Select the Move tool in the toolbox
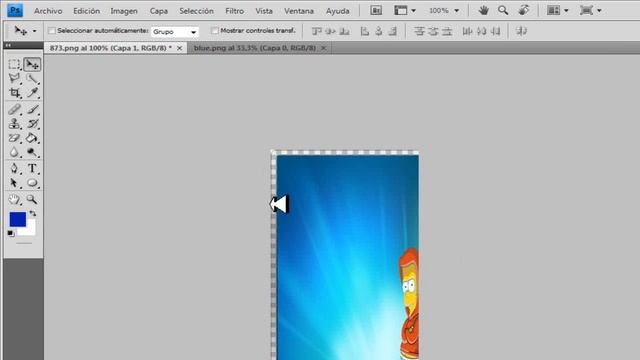This screenshot has width=640, height=360. point(32,64)
